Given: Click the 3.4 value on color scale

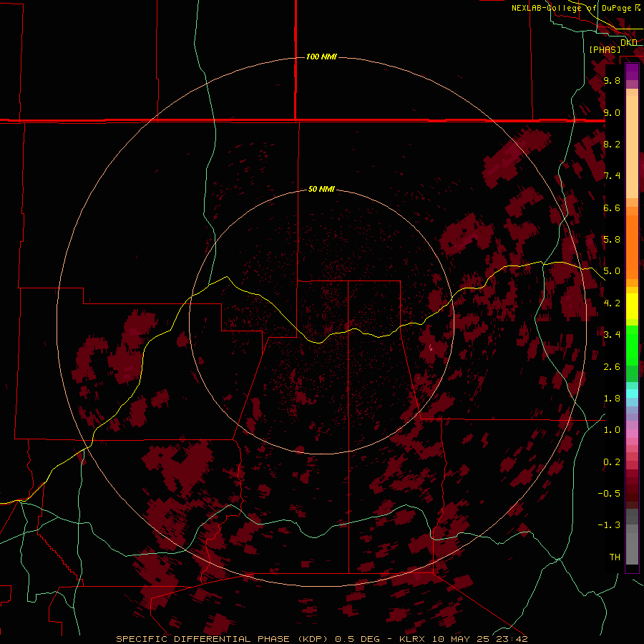Looking at the screenshot, I should (612, 335).
